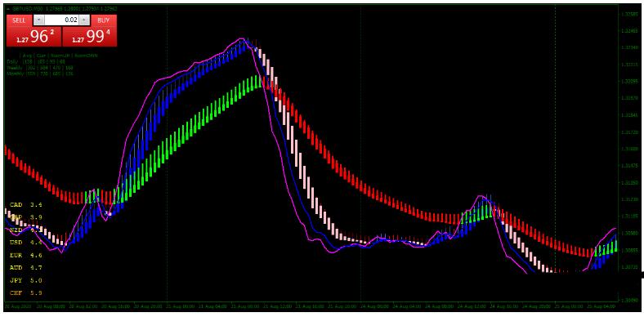
Task: Select the USD 4.4 strength label
Action: click(25, 243)
